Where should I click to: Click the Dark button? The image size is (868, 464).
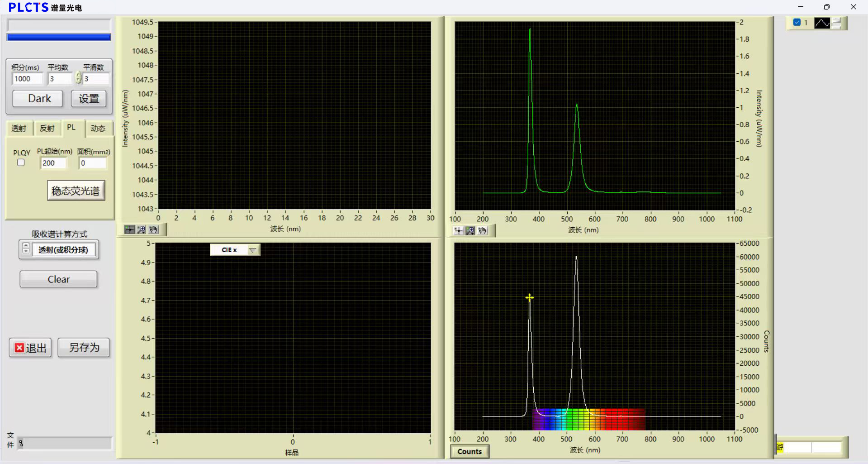[x=38, y=99]
